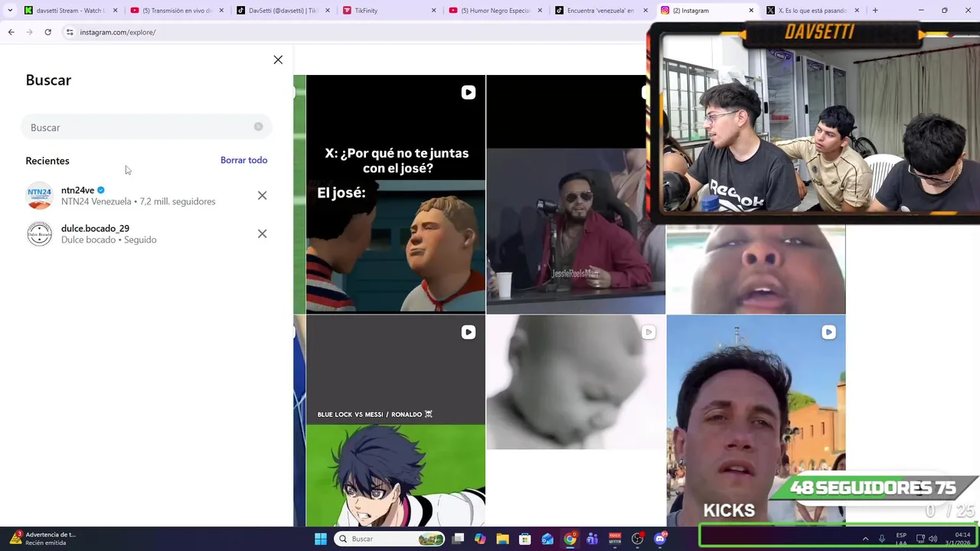This screenshot has height=551, width=980.
Task: Remove ntn24ve from recent searches
Action: pos(262,195)
